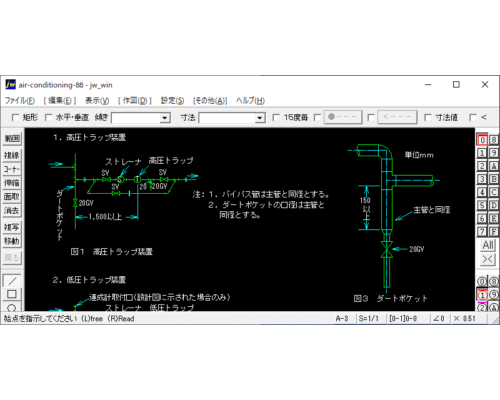Screen dimensions: 500x400
Task: Click paper size 'A-3' in status bar
Action: [x=342, y=319]
